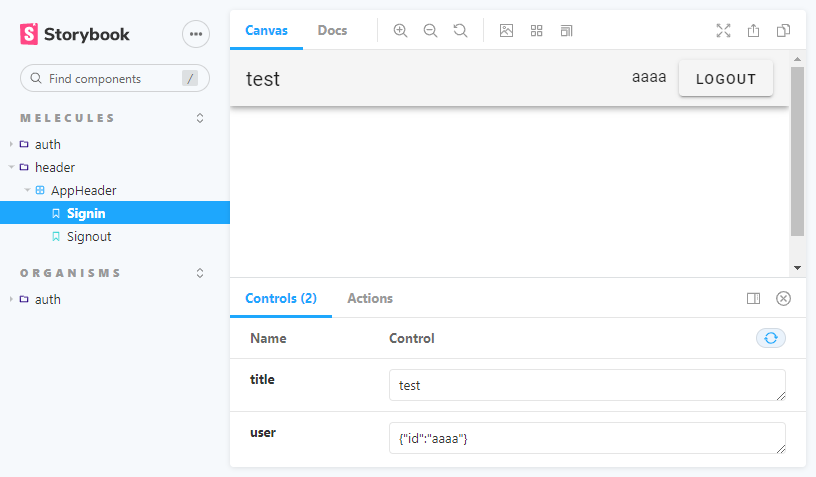Switch to the Docs tab

(x=332, y=31)
